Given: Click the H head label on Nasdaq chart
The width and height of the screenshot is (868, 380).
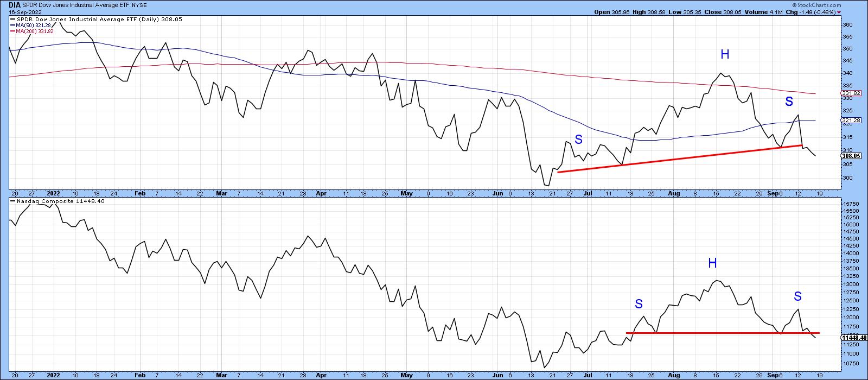Looking at the screenshot, I should click(712, 263).
